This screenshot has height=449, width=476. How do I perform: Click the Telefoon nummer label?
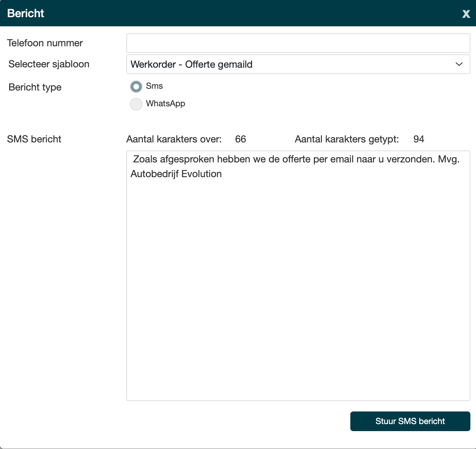click(45, 43)
